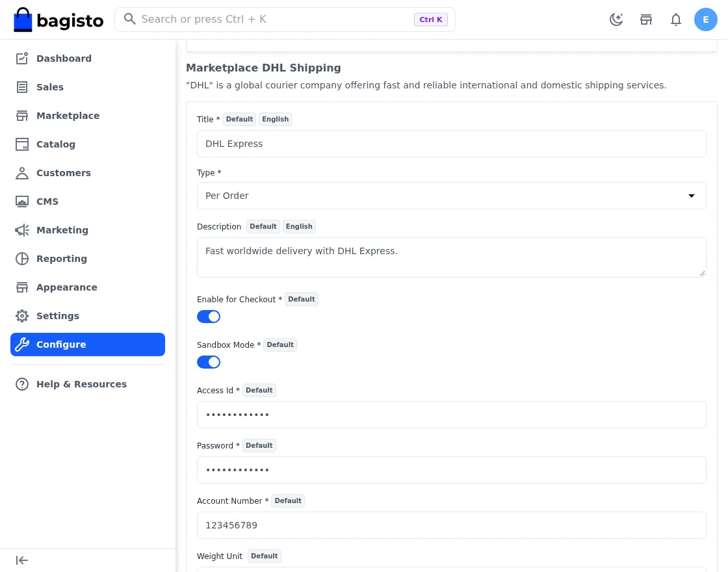
Task: Click the search magnifier icon
Action: (x=129, y=19)
